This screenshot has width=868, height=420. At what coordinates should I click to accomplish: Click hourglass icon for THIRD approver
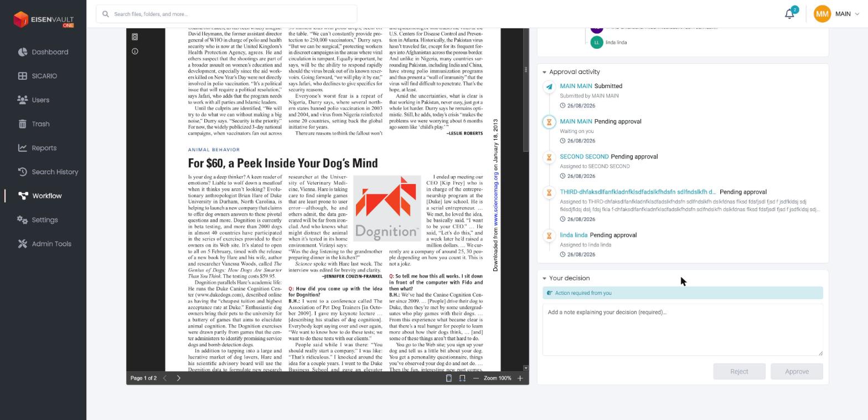coord(549,193)
